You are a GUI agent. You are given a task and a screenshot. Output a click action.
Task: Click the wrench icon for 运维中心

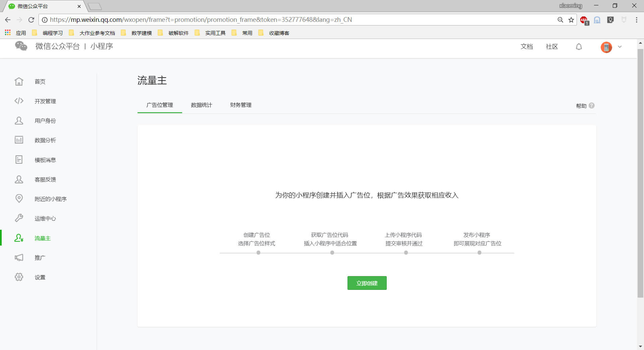click(19, 218)
